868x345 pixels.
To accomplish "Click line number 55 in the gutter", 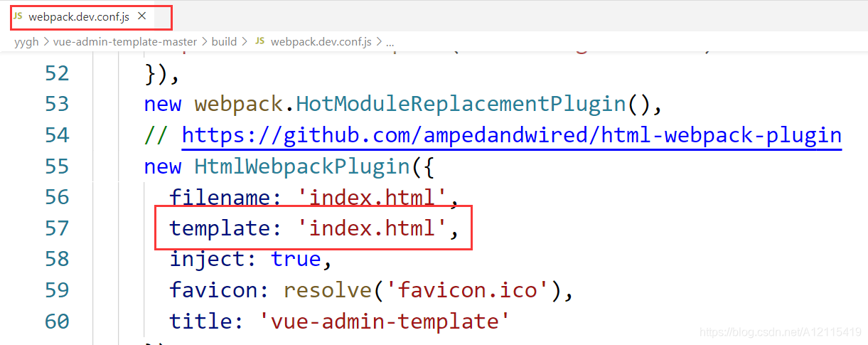I will [x=57, y=166].
